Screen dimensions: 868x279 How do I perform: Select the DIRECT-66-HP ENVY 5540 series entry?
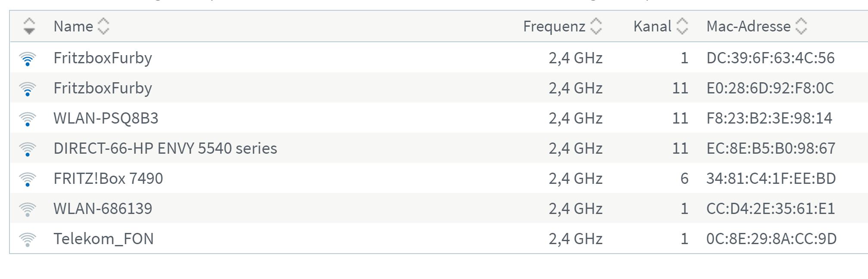pyautogui.click(x=165, y=149)
